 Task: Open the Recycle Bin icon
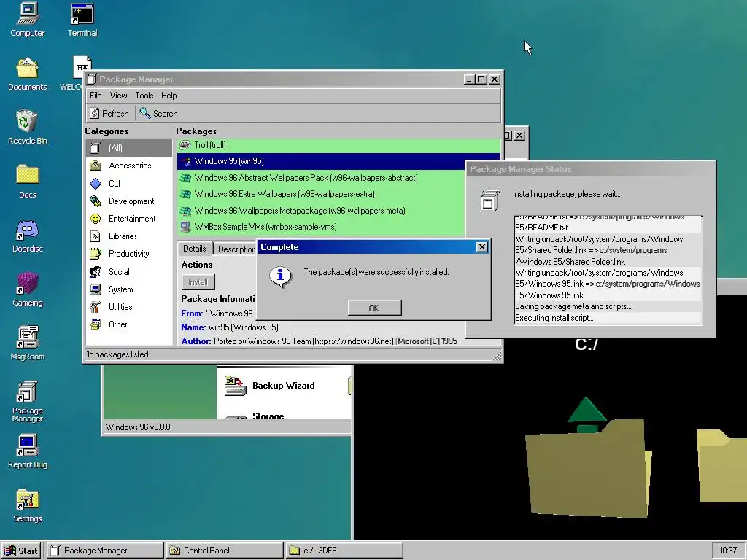[x=27, y=128]
